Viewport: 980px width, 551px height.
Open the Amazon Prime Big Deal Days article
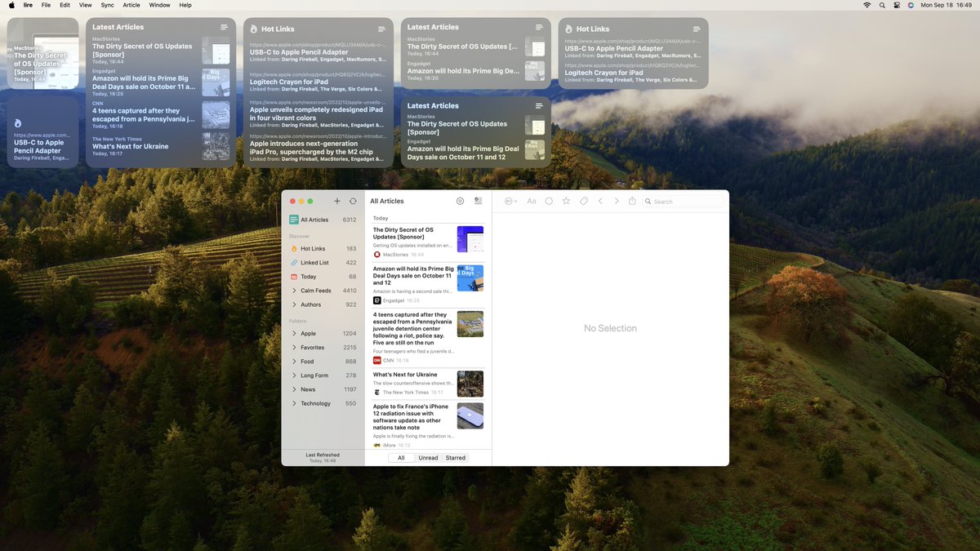(428, 284)
